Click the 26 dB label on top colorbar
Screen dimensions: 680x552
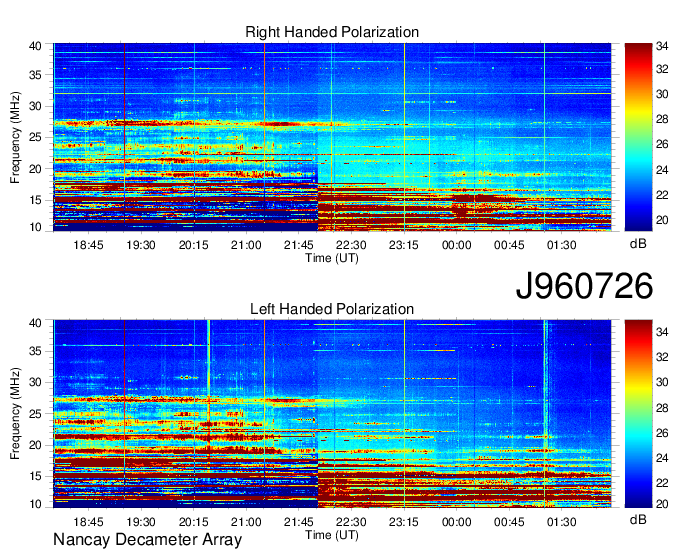pos(662,145)
